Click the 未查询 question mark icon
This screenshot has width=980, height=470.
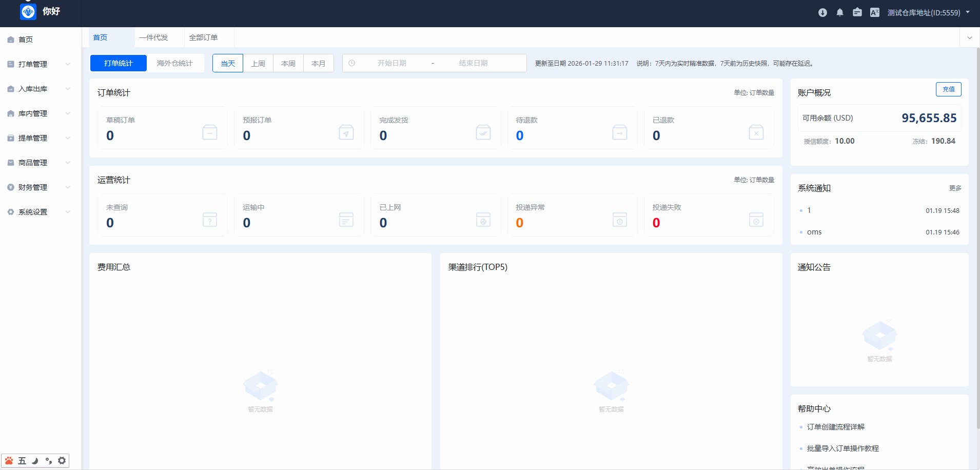point(210,220)
